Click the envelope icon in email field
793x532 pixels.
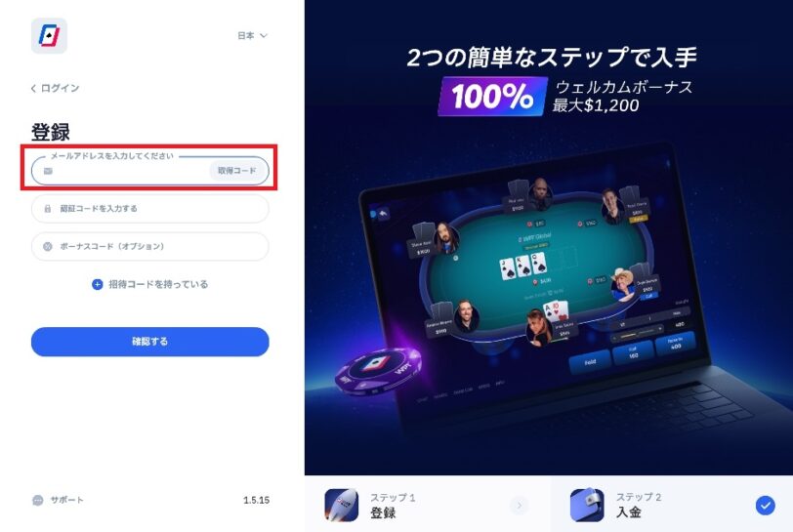coord(48,171)
